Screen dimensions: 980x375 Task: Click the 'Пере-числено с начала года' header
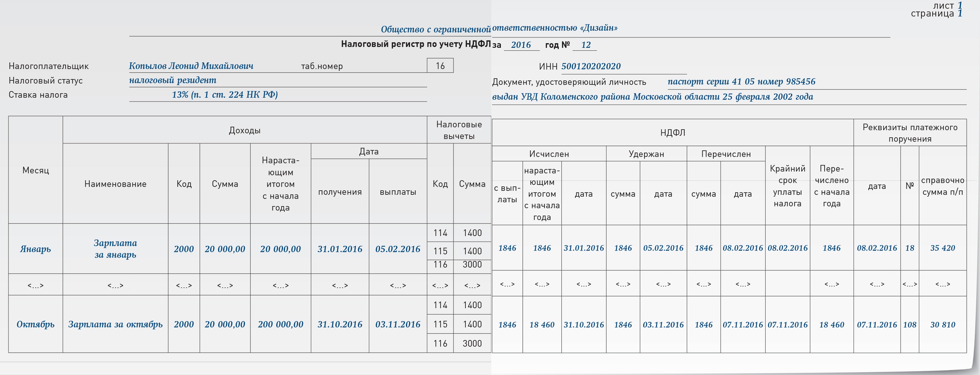832,186
